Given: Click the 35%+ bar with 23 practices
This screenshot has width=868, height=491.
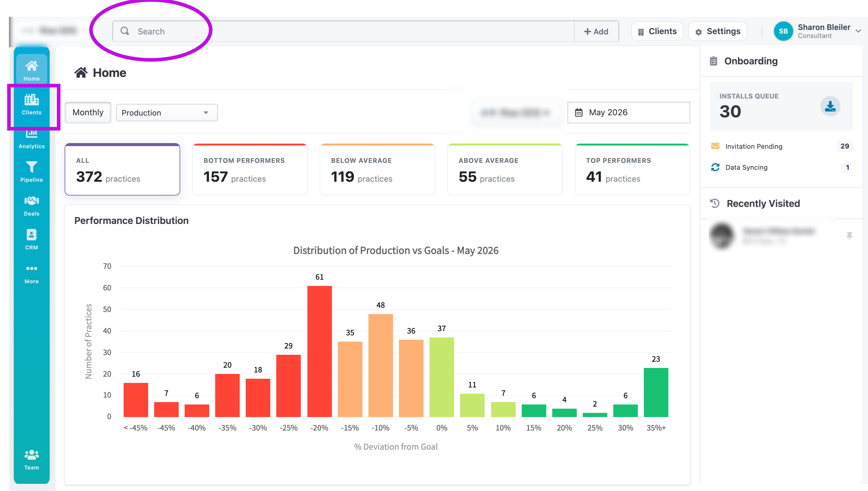Looking at the screenshot, I should coord(655,393).
